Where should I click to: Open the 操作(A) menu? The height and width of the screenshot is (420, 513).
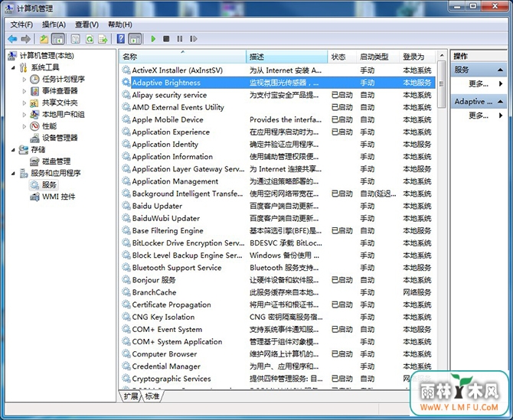coord(54,24)
